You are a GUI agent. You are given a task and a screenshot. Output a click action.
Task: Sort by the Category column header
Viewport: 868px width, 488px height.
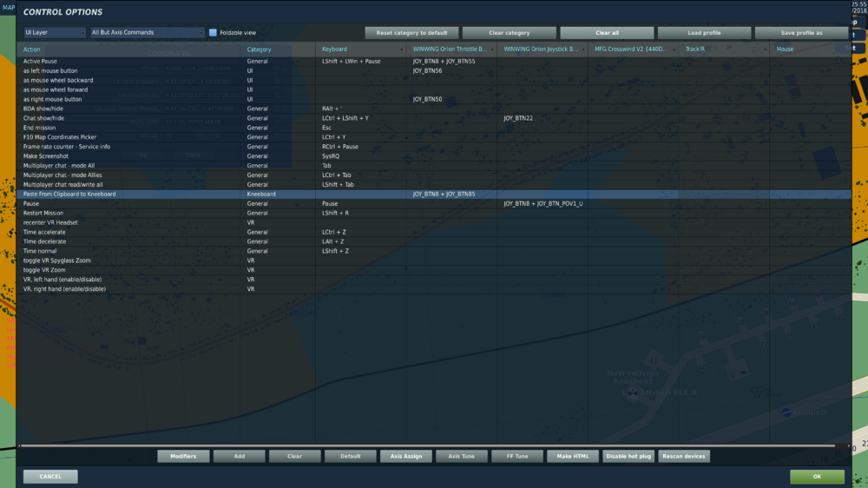tap(278, 49)
